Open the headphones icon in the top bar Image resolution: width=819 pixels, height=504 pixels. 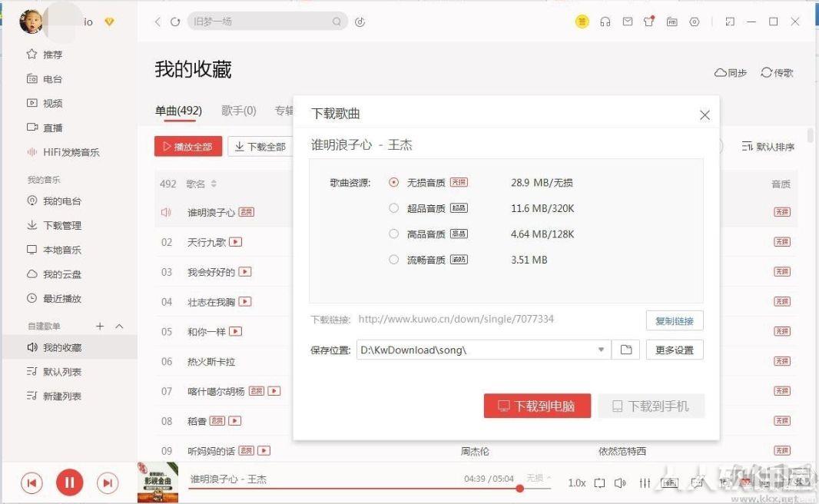coord(605,22)
